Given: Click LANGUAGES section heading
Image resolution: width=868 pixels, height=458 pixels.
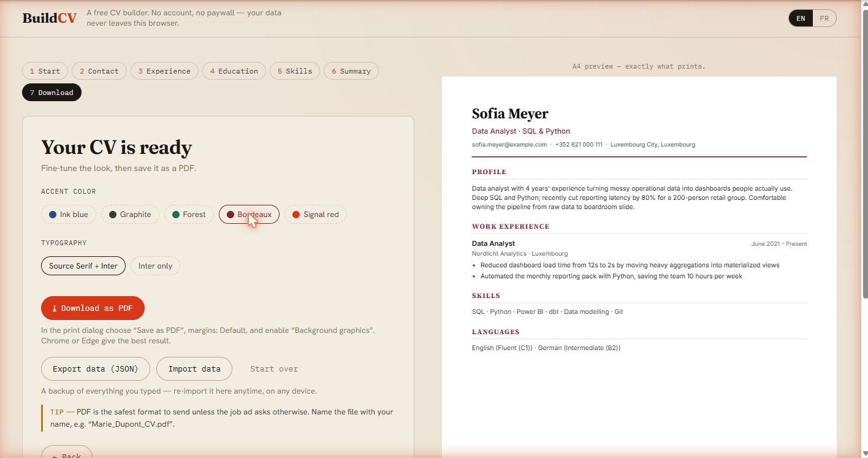Looking at the screenshot, I should click(x=496, y=332).
